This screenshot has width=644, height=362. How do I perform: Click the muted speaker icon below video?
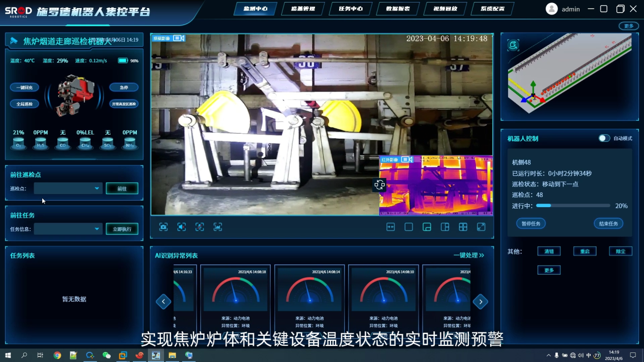[182, 227]
